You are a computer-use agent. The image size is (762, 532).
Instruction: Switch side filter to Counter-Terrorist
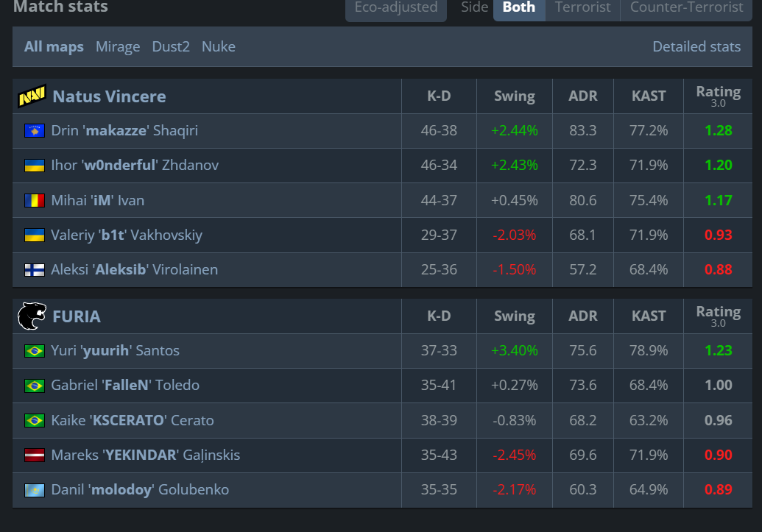(686, 8)
